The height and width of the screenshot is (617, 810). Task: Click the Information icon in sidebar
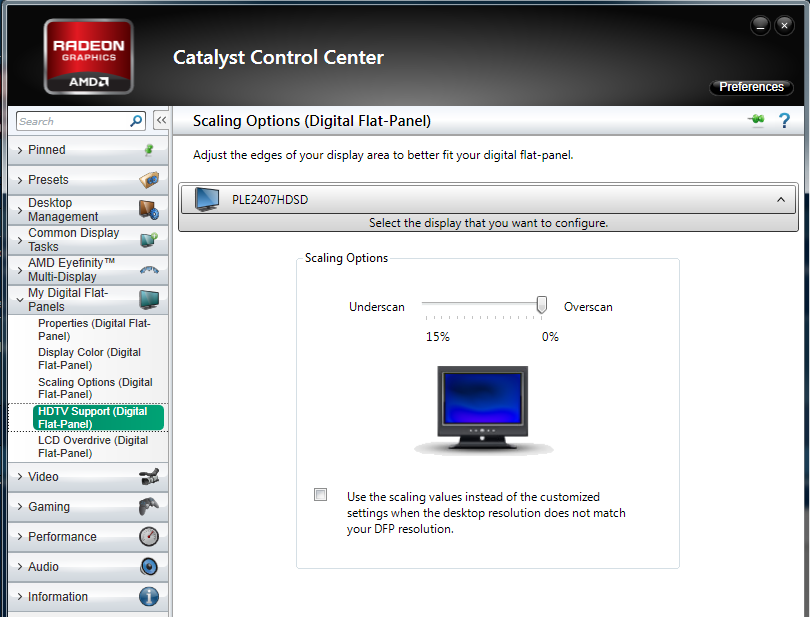(149, 597)
